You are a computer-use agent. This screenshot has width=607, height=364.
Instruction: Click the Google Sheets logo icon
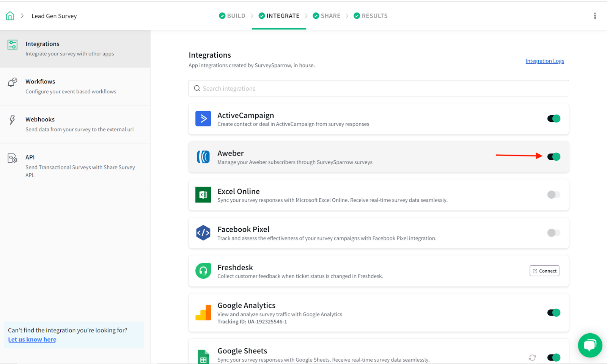coord(203,357)
